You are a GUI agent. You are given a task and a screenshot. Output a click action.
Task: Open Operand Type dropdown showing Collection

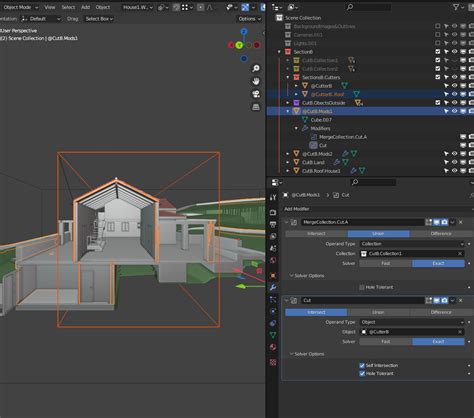pyautogui.click(x=412, y=244)
